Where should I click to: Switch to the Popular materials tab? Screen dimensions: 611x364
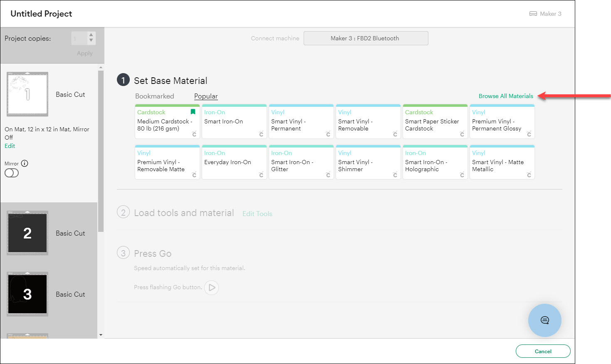pos(206,96)
